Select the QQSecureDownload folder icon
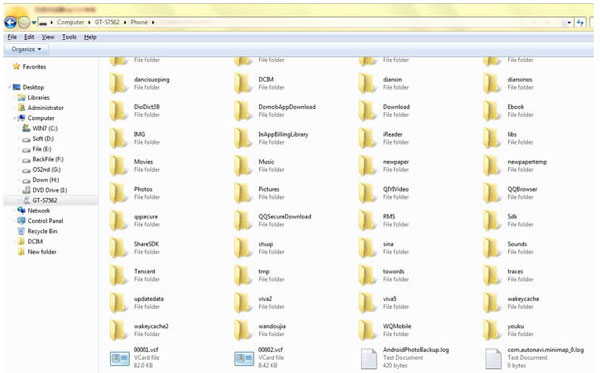 242,220
